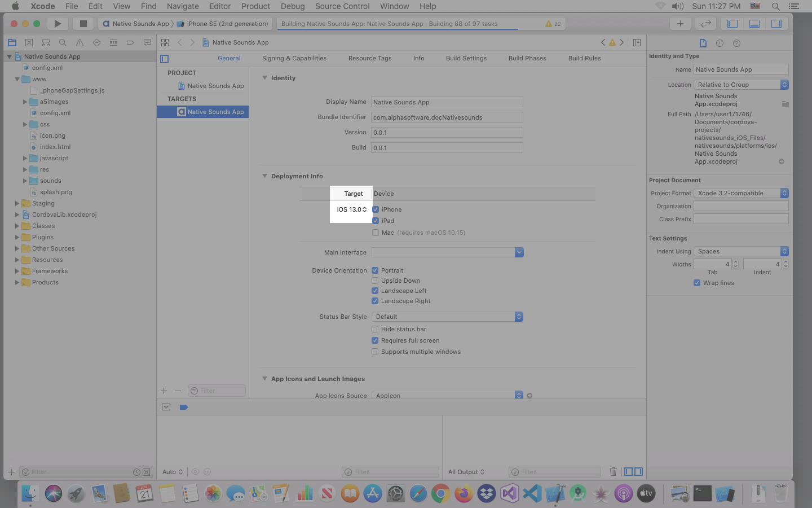Image resolution: width=812 pixels, height=508 pixels.
Task: Open the History inspector
Action: 720,43
